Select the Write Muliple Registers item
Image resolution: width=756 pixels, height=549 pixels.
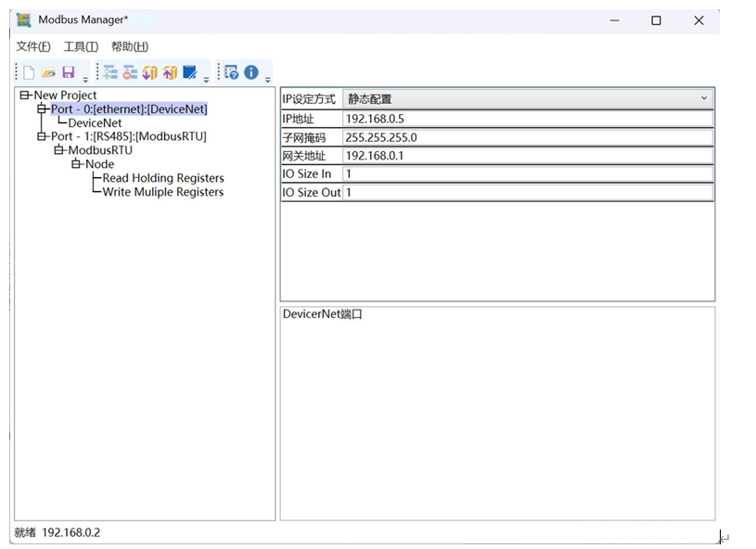[x=163, y=192]
